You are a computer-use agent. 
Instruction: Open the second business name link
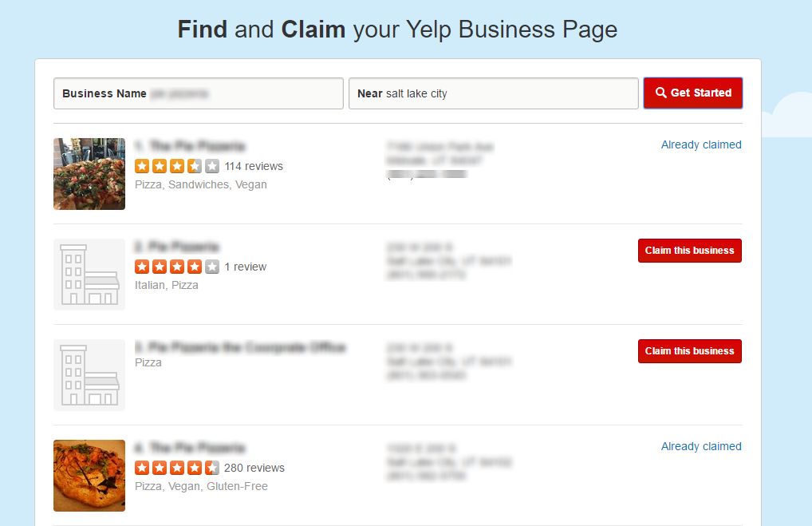(x=177, y=247)
